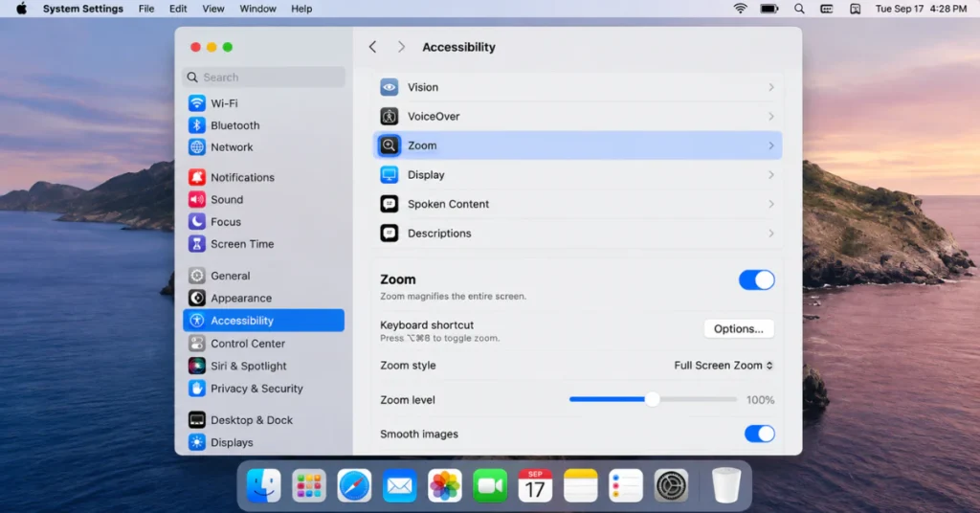Click the Descriptions bubble icon

pos(390,234)
